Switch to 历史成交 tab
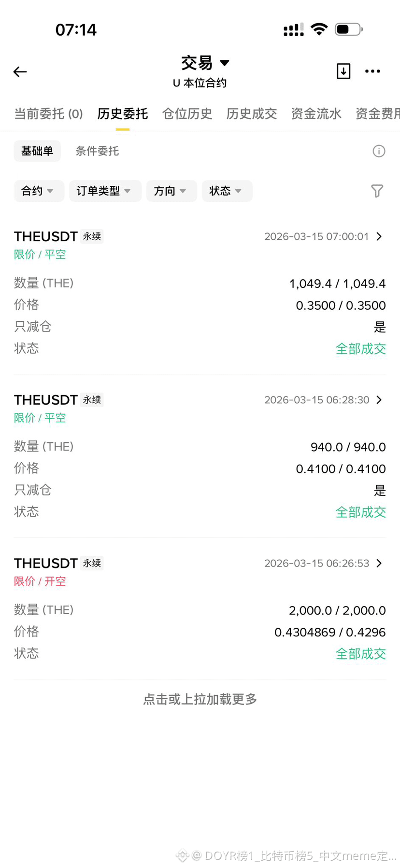Viewport: 400px width, 868px height. (x=252, y=114)
